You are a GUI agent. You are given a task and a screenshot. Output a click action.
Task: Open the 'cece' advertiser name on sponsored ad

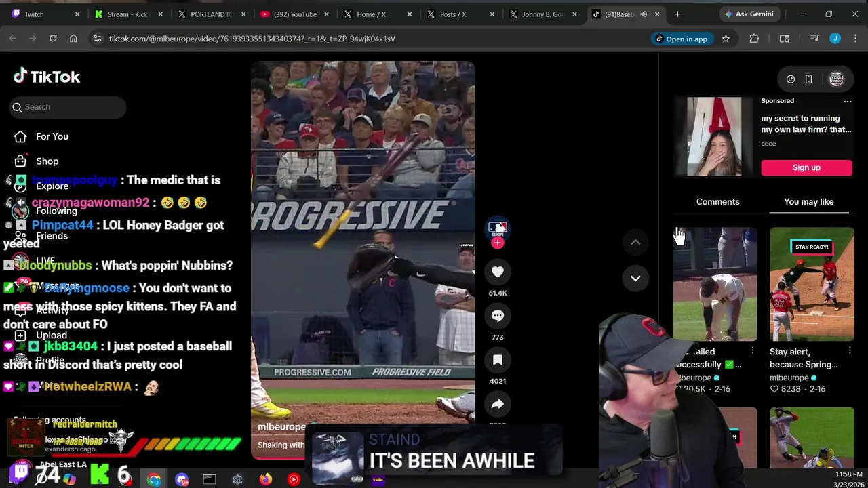[768, 144]
